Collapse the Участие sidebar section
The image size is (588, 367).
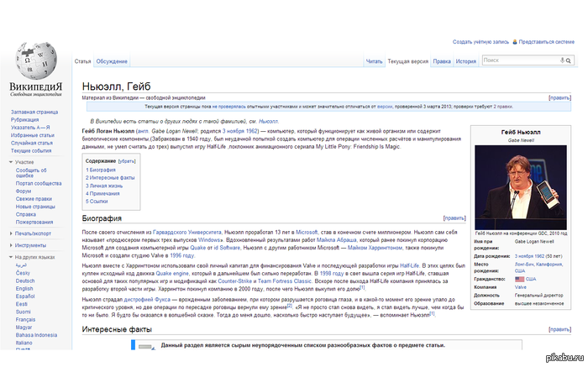tap(11, 162)
